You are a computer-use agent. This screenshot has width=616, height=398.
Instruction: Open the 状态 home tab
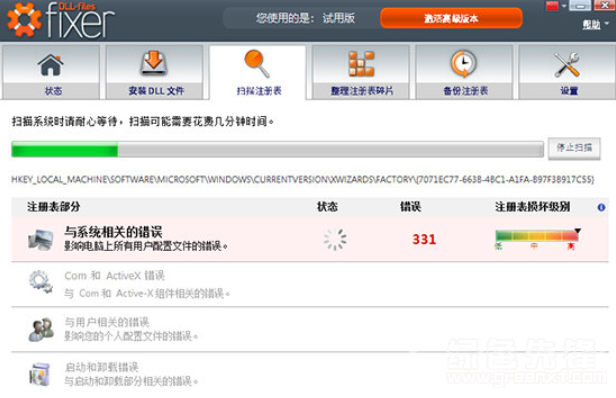51,72
